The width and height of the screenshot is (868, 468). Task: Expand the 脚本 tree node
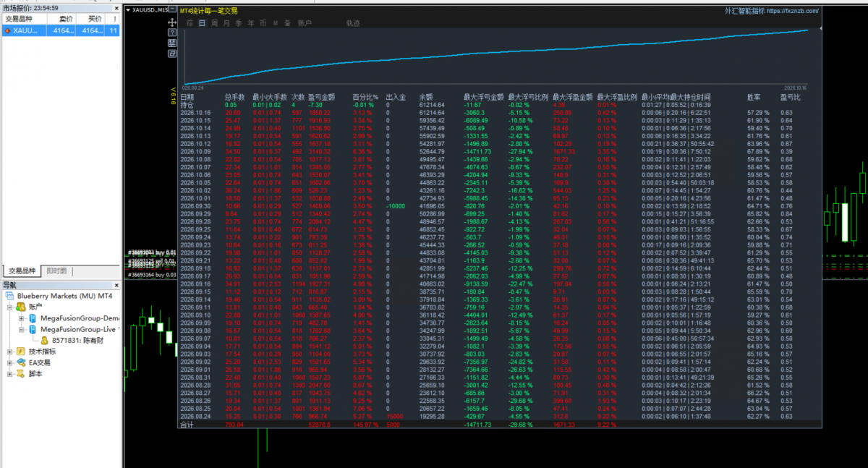pyautogui.click(x=9, y=374)
